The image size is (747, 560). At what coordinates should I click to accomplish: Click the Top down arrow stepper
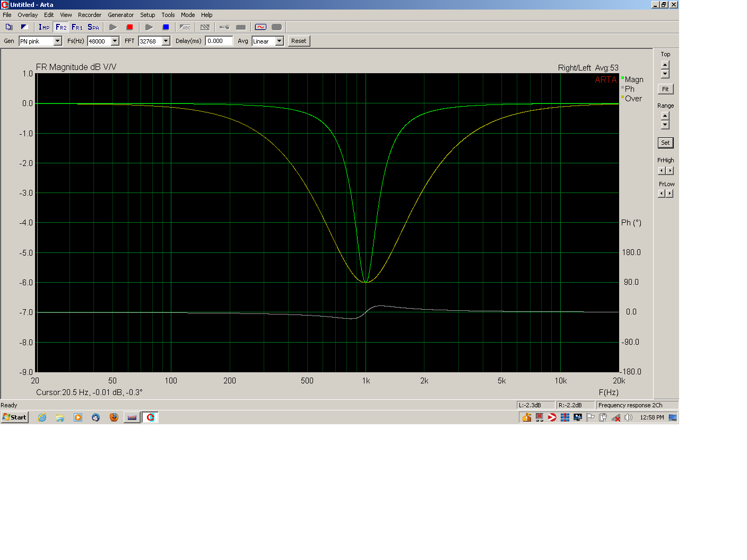click(x=665, y=74)
